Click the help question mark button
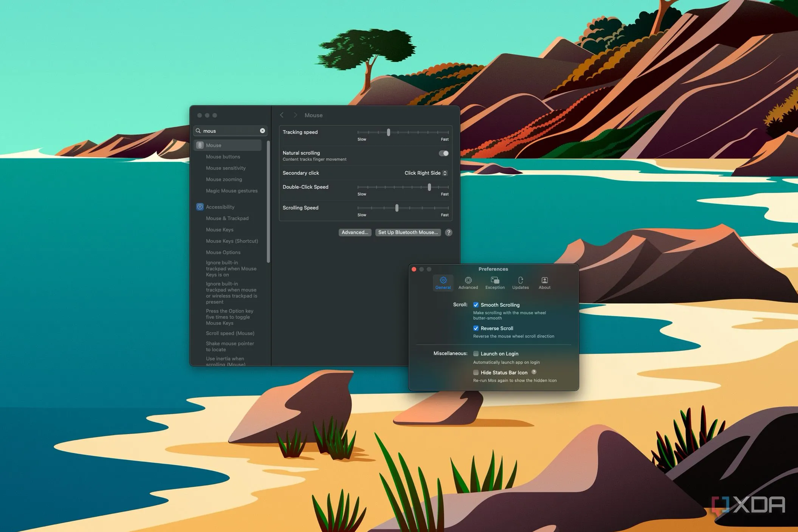This screenshot has width=798, height=532. point(448,233)
